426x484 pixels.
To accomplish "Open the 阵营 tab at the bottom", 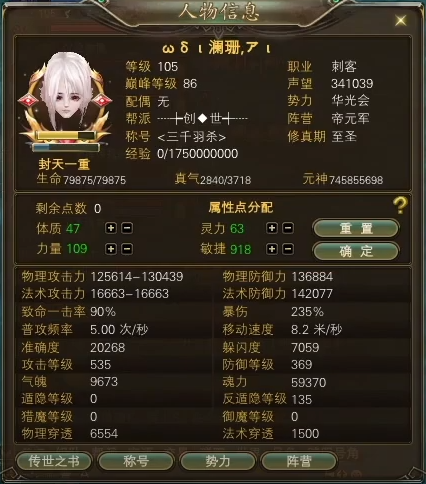I will [299, 461].
